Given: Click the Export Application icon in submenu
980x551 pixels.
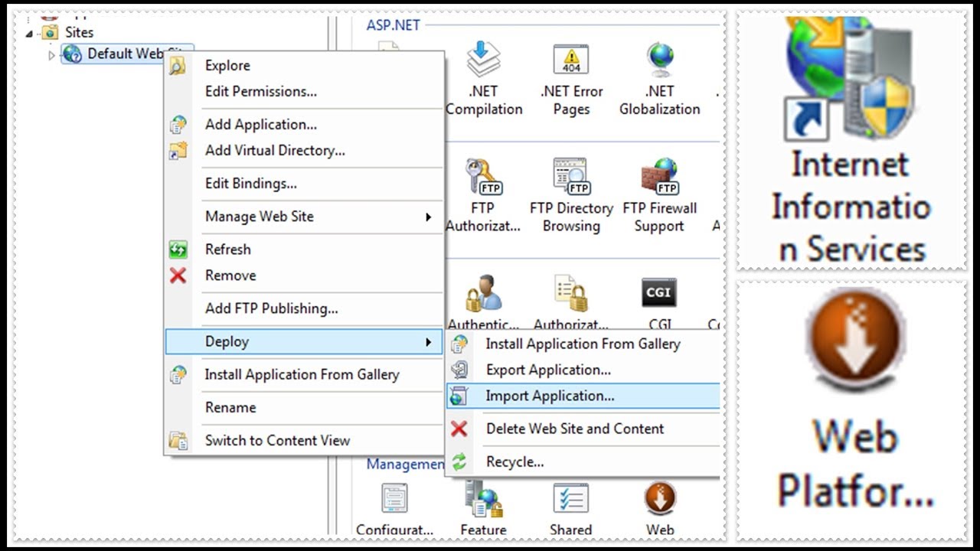Looking at the screenshot, I should pyautogui.click(x=459, y=370).
